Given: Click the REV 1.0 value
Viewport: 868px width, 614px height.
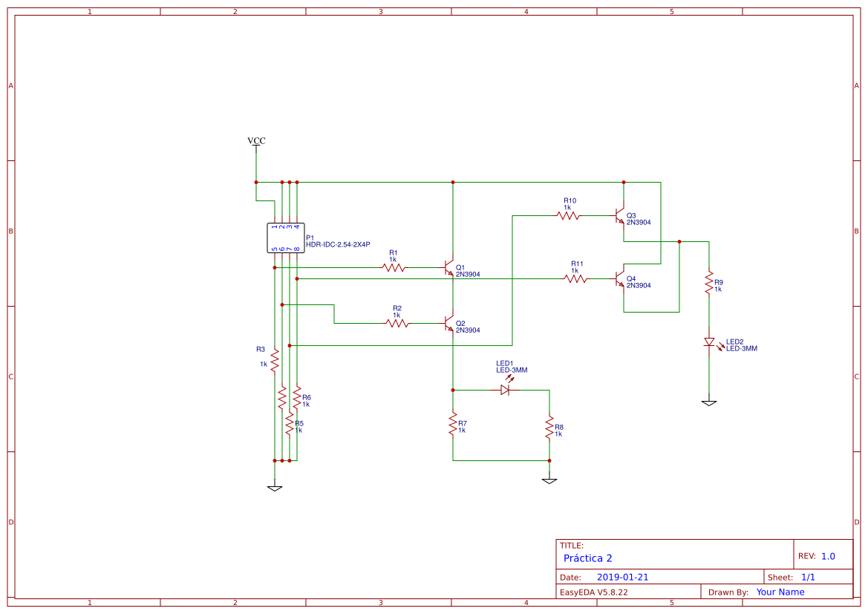Looking at the screenshot, I should tap(828, 556).
